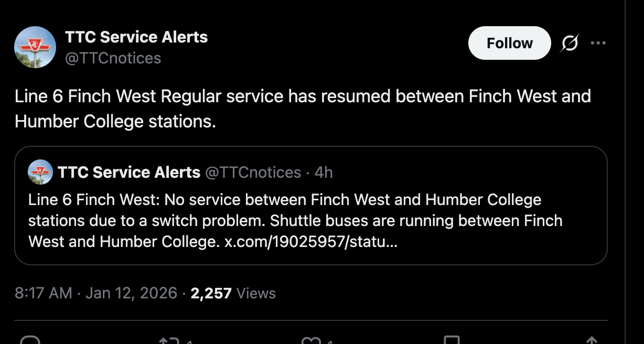Click the Follow button
Viewport: 644px width, 344px height.
[509, 43]
